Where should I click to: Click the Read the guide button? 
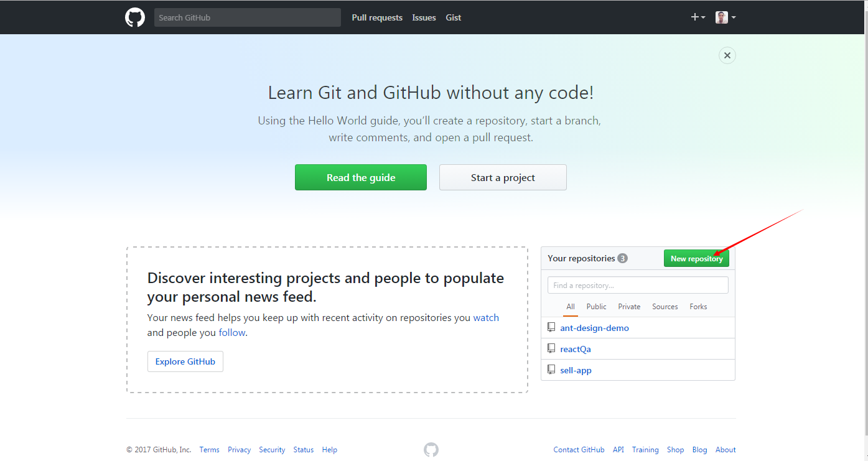[361, 177]
